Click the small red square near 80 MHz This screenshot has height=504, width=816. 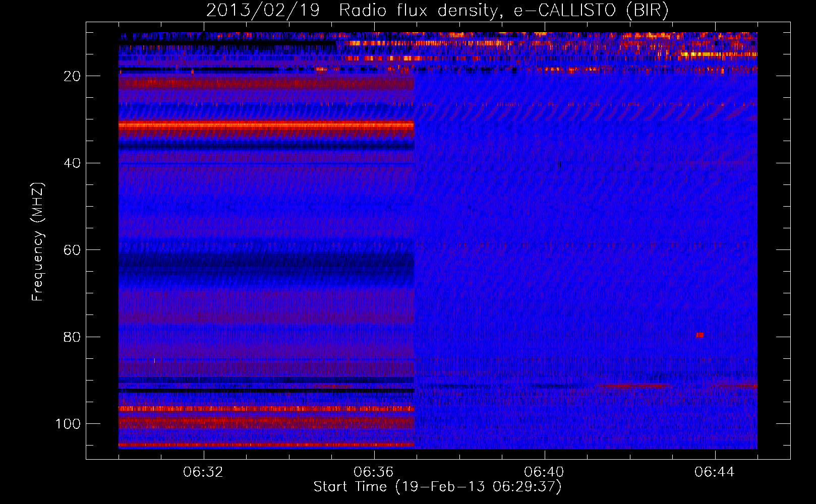click(x=700, y=335)
